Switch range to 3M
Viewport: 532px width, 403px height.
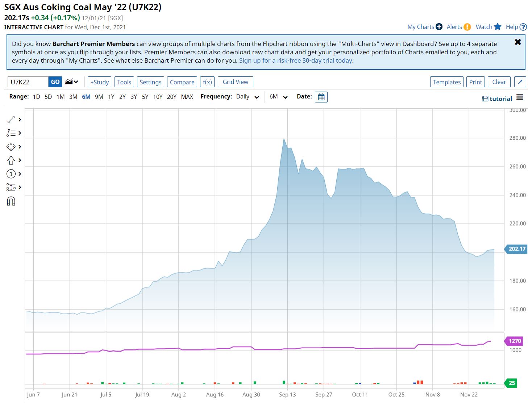(x=73, y=97)
